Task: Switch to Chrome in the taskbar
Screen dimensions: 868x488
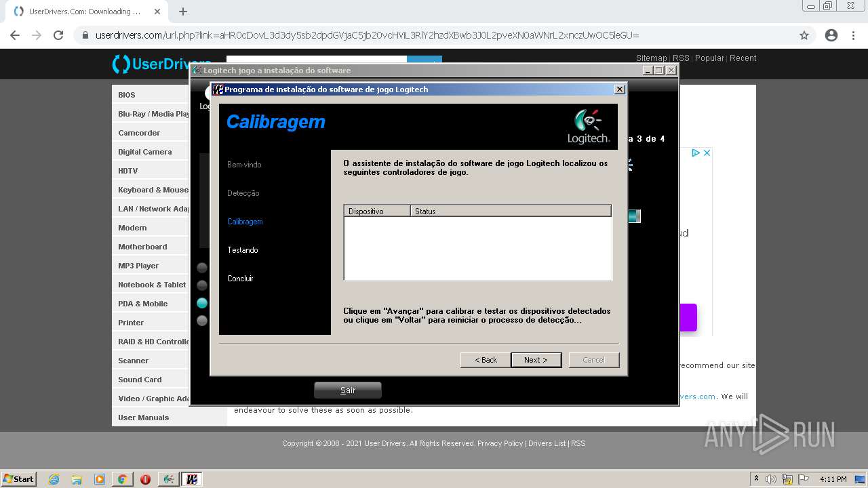Action: (x=122, y=479)
